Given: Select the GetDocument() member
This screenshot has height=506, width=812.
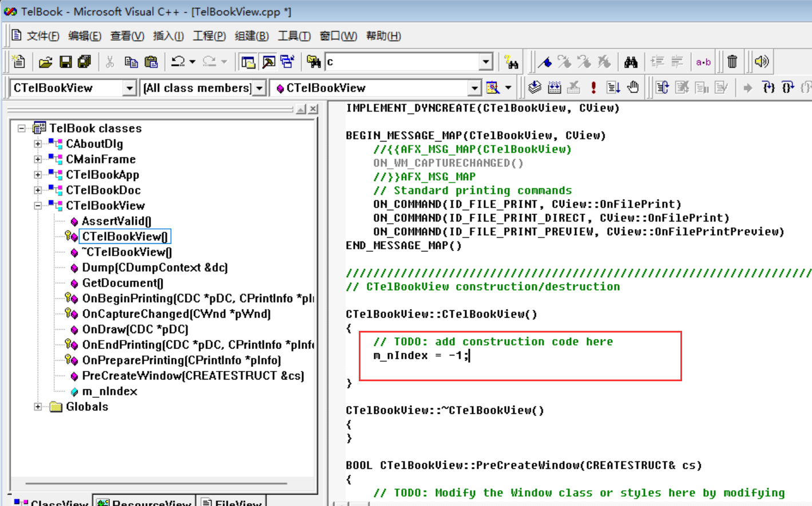Looking at the screenshot, I should point(123,283).
